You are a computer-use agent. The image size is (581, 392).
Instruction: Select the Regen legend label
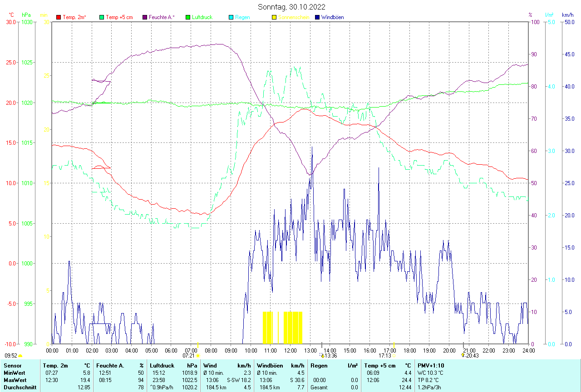[x=242, y=17]
